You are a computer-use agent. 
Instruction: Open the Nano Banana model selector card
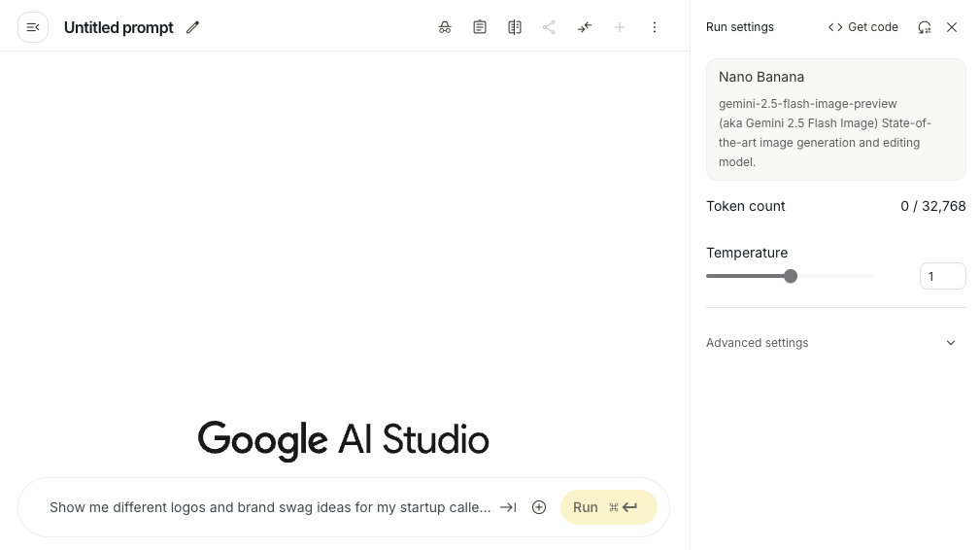[x=836, y=120]
